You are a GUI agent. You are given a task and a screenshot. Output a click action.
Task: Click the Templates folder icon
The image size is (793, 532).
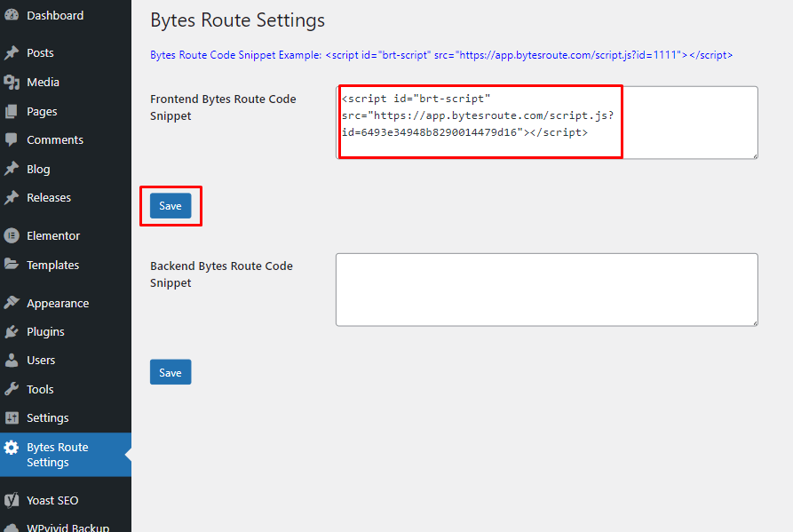coord(12,265)
